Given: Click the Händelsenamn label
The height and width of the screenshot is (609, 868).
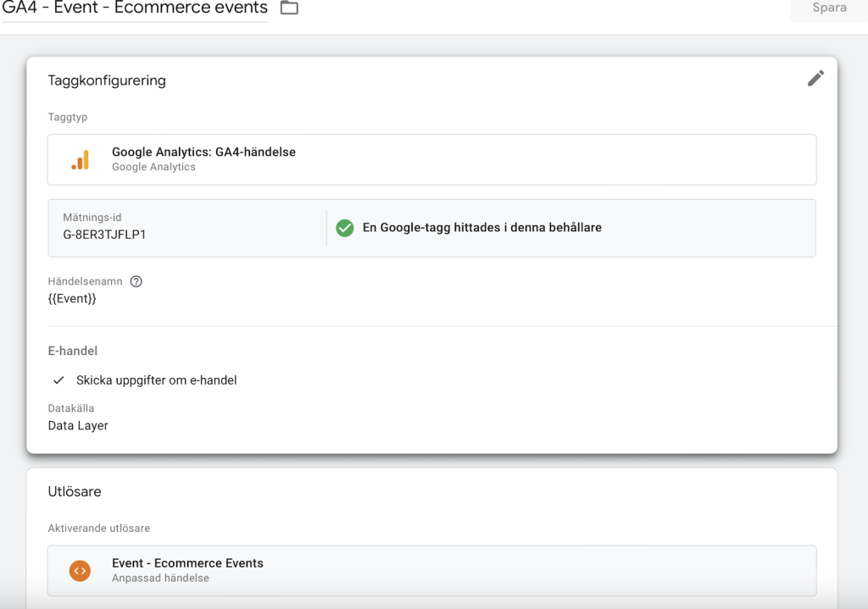Looking at the screenshot, I should (x=86, y=281).
